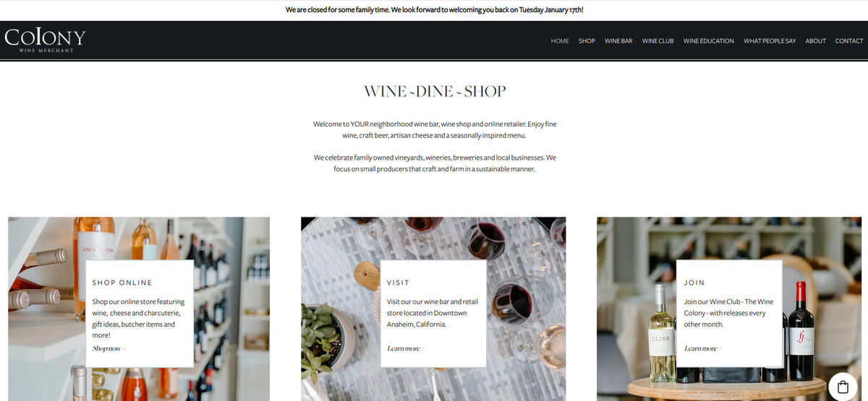The width and height of the screenshot is (868, 401).
Task: Open What People Say page
Action: click(770, 41)
